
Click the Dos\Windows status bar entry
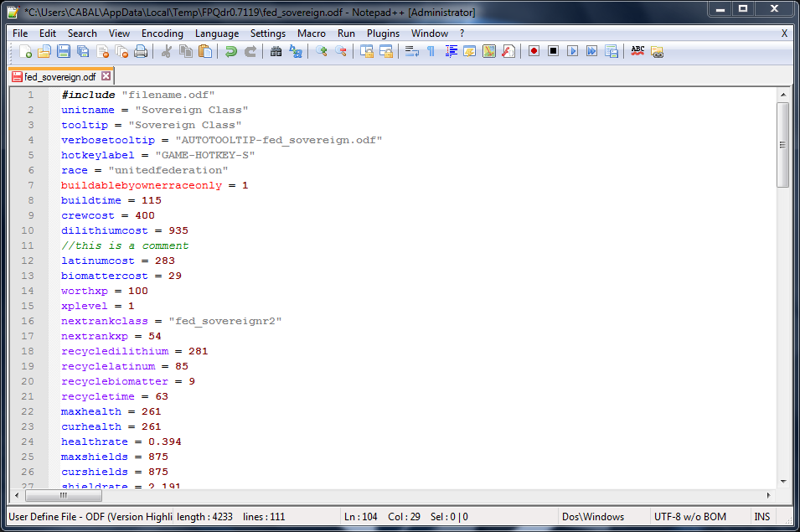pos(593,517)
